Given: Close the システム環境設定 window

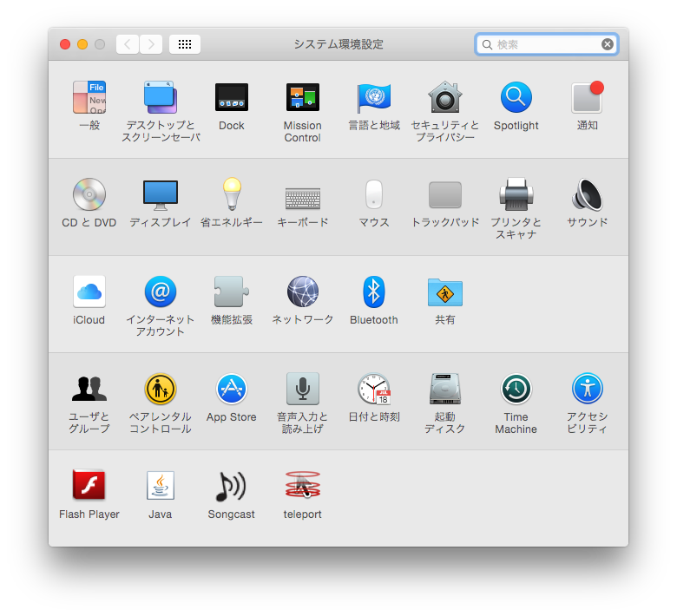Looking at the screenshot, I should pos(65,44).
